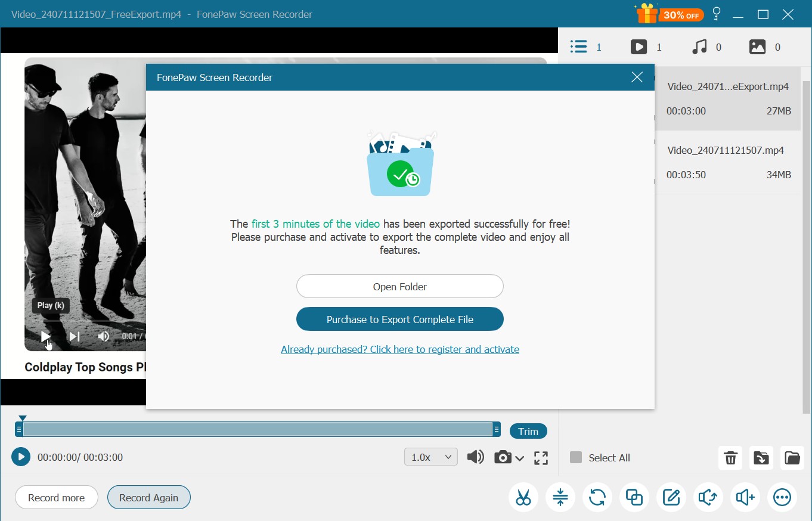812x521 pixels.
Task: Click the 30% OFF gift promotion icon
Action: (670, 14)
